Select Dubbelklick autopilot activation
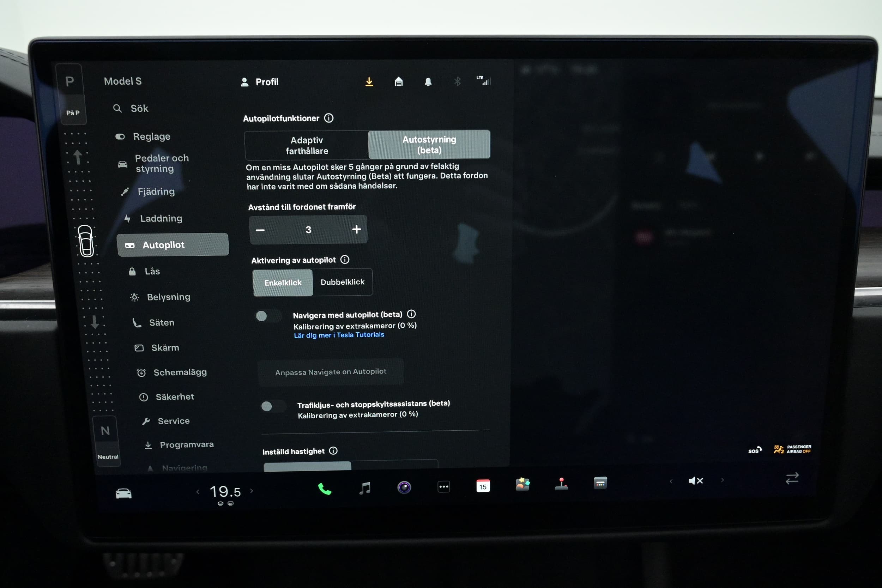 343,282
